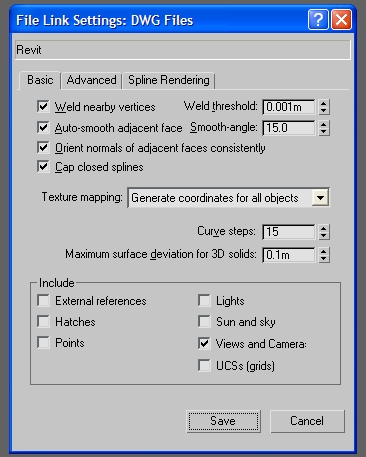Click the help question mark icon
Image resolution: width=366 pixels, height=457 pixels.
coord(318,20)
